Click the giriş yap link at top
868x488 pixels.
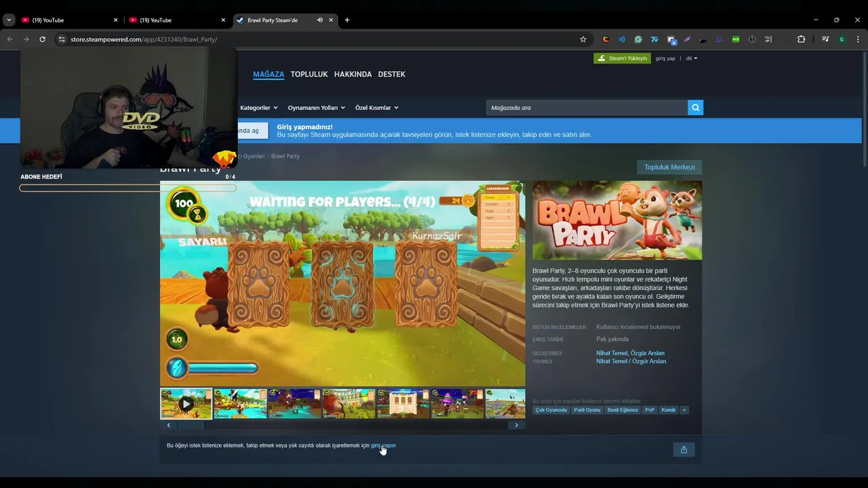pyautogui.click(x=665, y=58)
